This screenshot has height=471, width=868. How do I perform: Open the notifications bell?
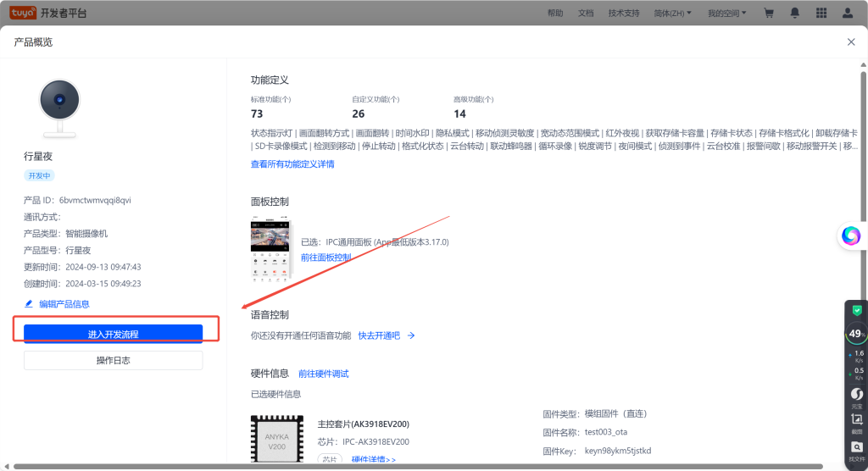[794, 14]
